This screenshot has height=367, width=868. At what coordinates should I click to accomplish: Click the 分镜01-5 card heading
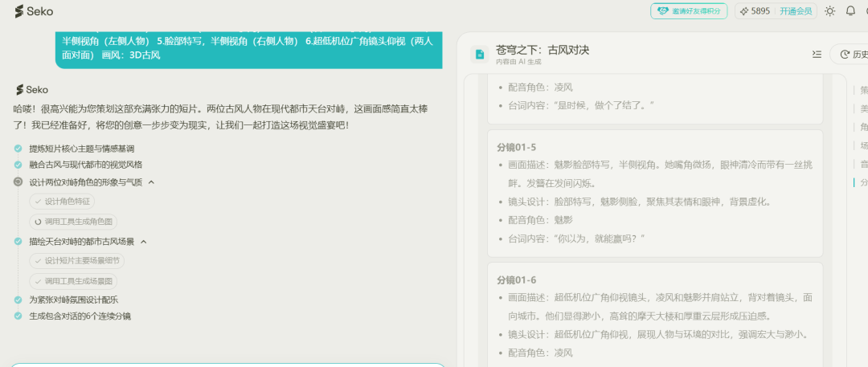(x=517, y=147)
